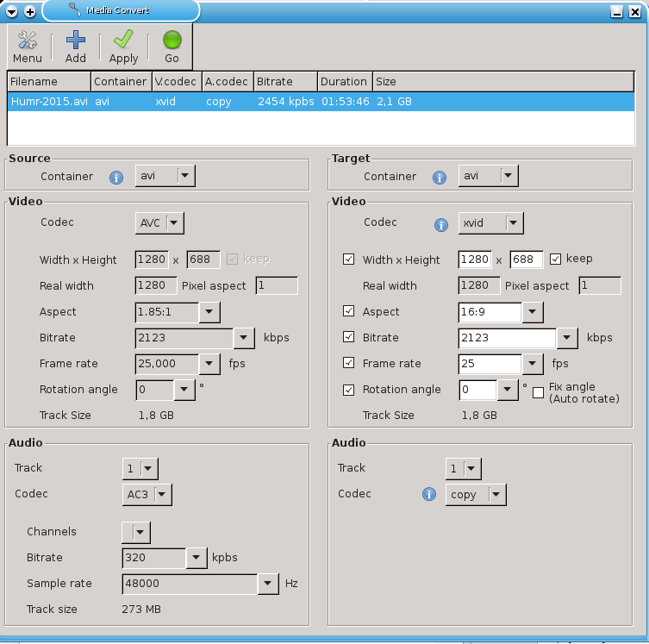Expand Source Rotation angle dropdown arrow
This screenshot has width=649, height=644.
click(184, 390)
